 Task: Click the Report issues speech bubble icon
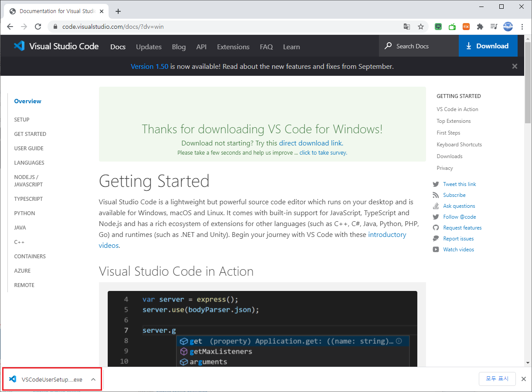tap(436, 239)
